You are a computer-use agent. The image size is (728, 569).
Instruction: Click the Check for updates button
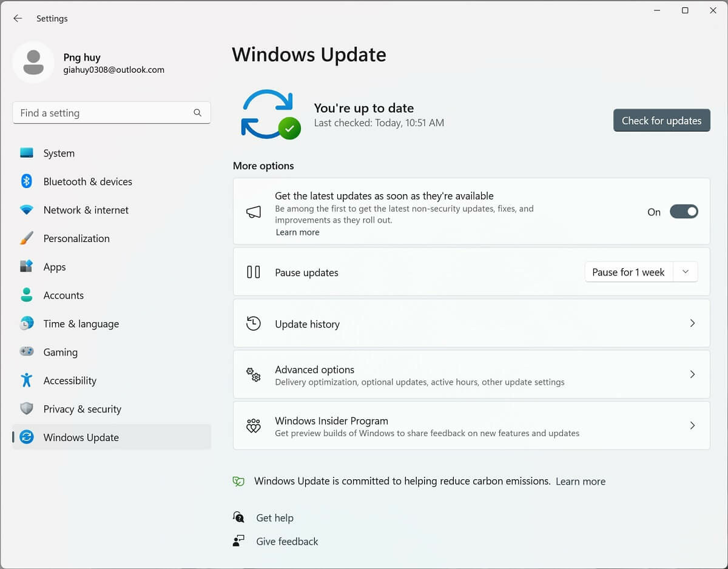point(661,120)
